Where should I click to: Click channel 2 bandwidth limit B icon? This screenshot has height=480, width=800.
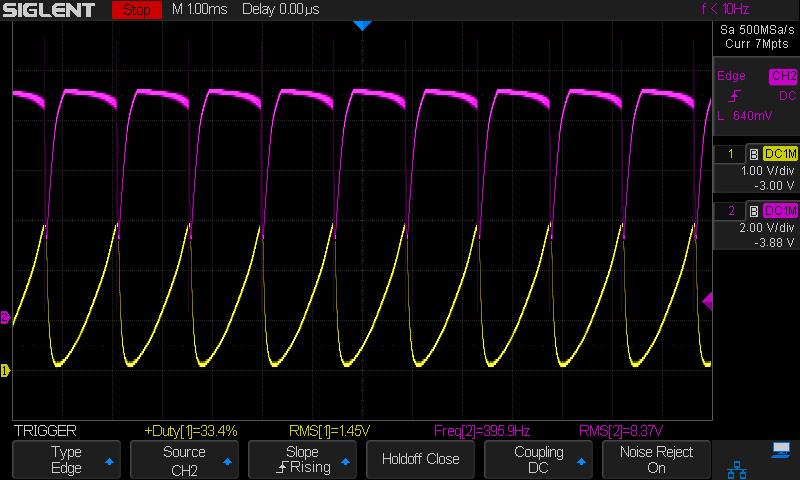pyautogui.click(x=754, y=211)
